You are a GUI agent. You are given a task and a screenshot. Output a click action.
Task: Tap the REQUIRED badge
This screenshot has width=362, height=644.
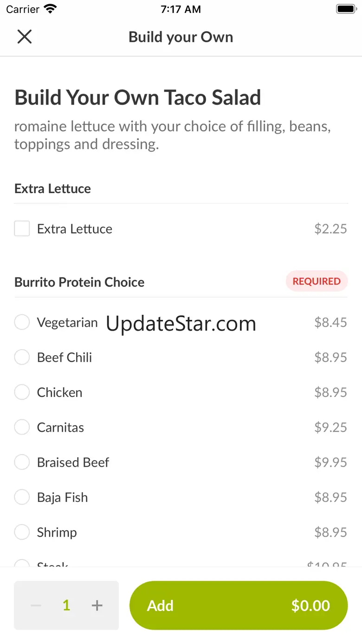pyautogui.click(x=317, y=281)
